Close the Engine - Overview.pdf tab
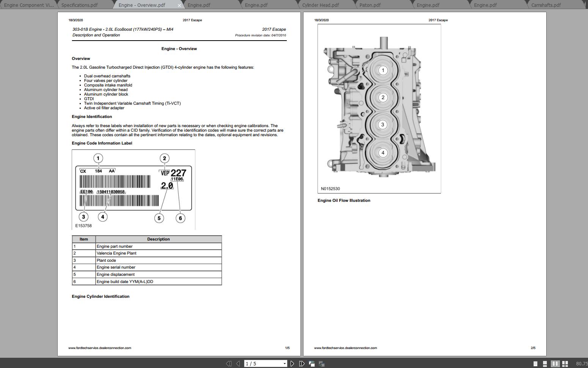The width and height of the screenshot is (588, 368). click(x=179, y=5)
